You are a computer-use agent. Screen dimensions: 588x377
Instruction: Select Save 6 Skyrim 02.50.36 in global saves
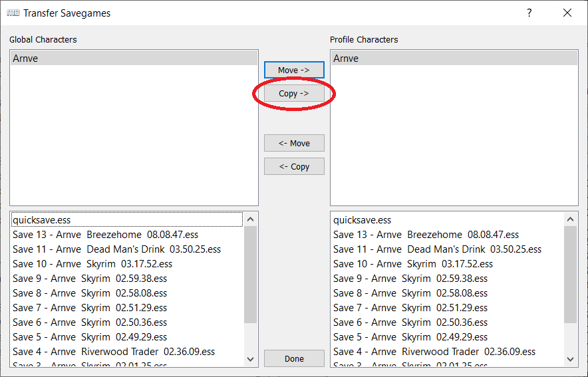127,322
